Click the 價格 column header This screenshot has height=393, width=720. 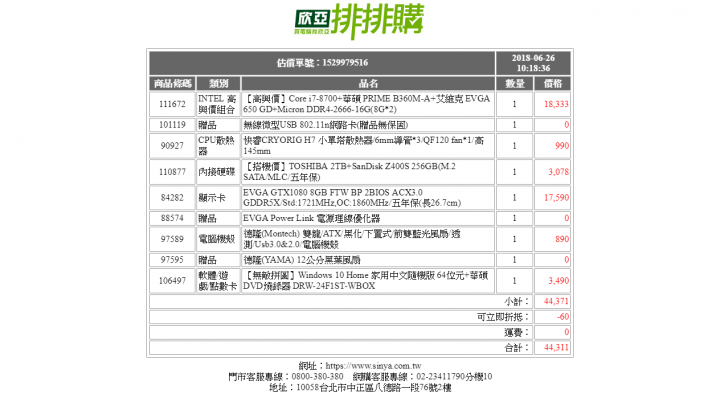(x=552, y=84)
